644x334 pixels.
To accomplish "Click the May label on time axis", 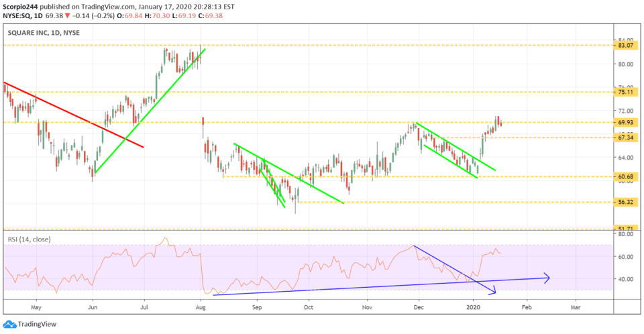I will click(36, 307).
